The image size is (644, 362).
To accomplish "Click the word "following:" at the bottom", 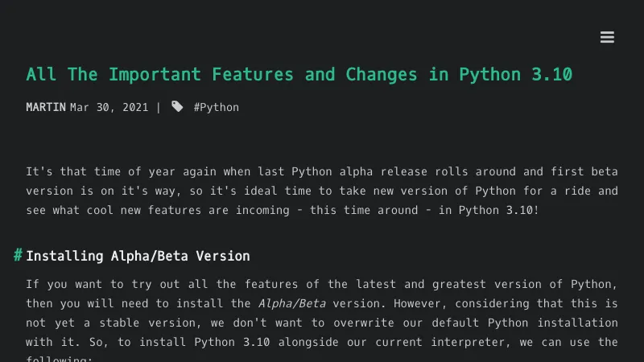I will [x=60, y=359].
